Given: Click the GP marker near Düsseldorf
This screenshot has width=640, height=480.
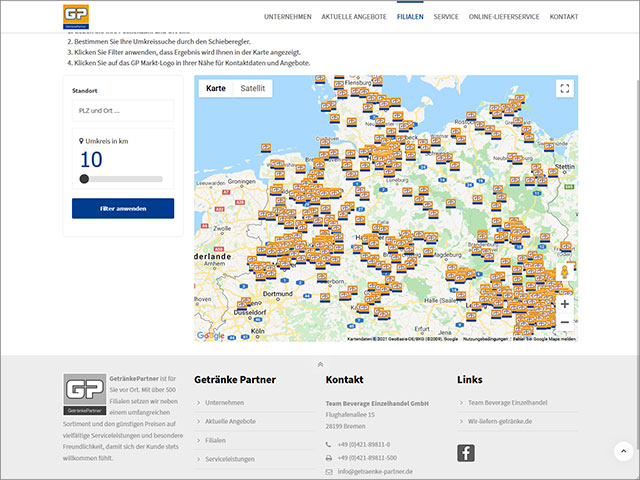Looking at the screenshot, I should point(244,303).
